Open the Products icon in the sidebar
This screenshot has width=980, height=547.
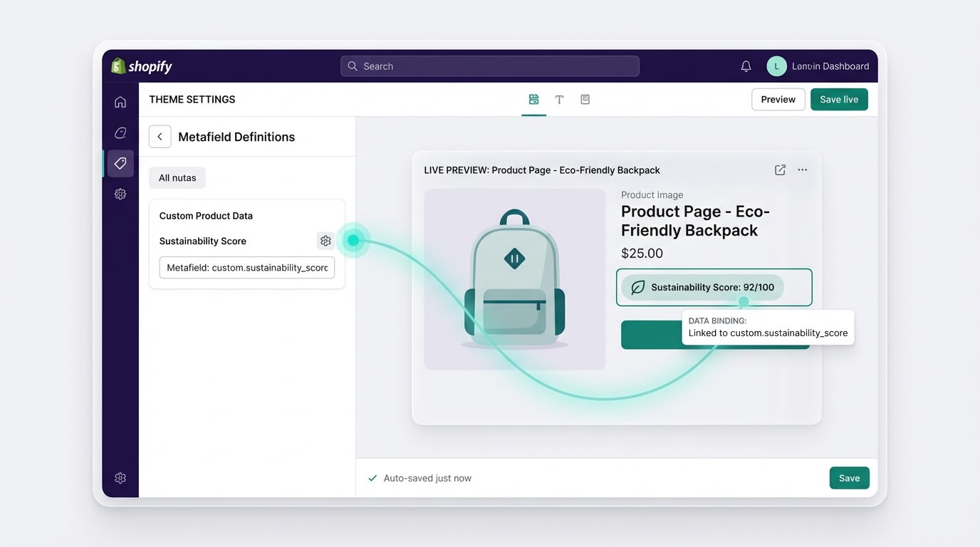(120, 132)
